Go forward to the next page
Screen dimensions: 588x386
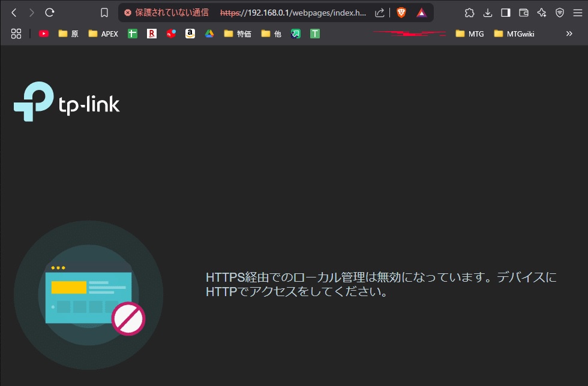(x=31, y=13)
